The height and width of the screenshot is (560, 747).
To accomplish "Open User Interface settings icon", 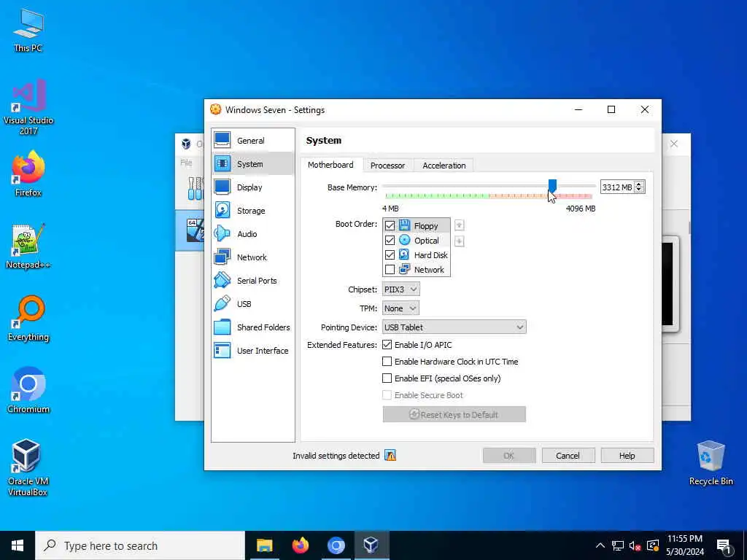I will [222, 350].
